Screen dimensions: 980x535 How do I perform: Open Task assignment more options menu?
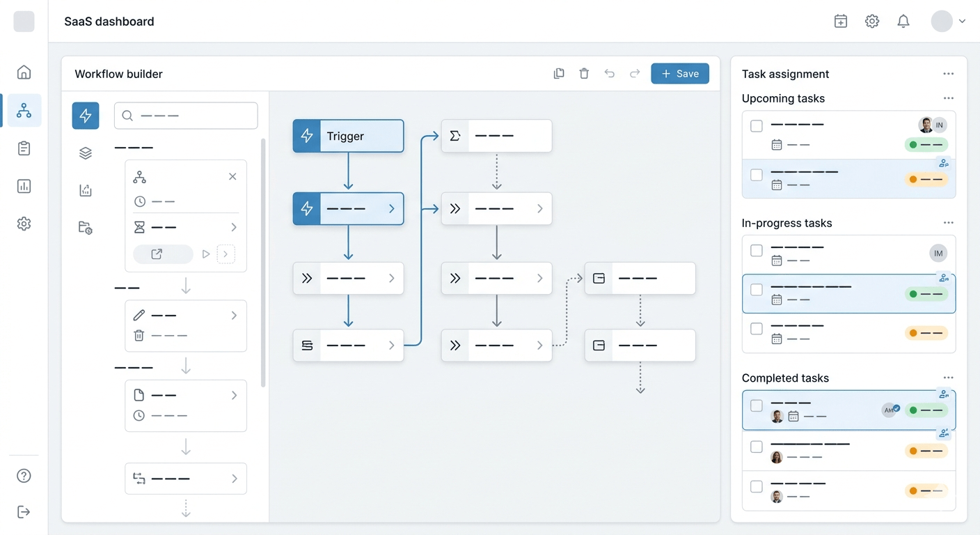948,74
